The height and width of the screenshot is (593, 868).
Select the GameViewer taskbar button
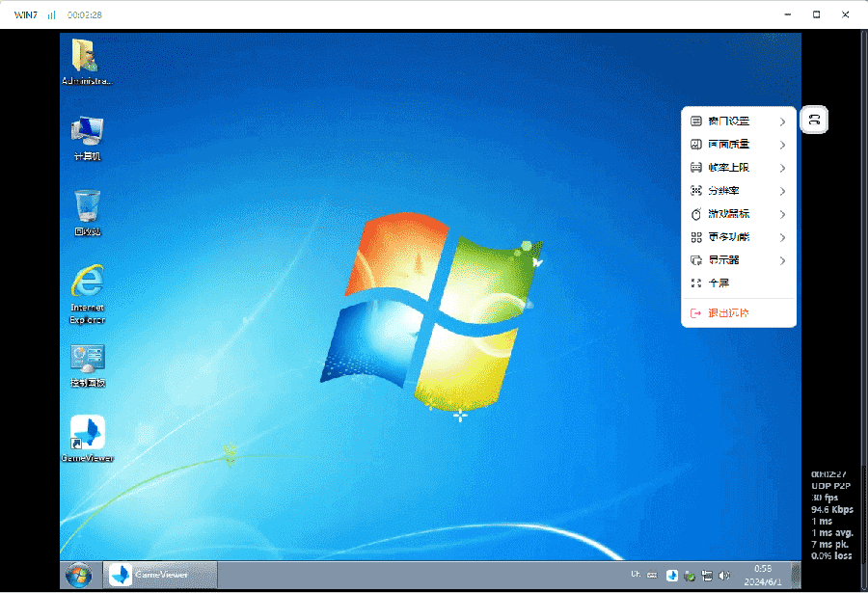pyautogui.click(x=160, y=575)
